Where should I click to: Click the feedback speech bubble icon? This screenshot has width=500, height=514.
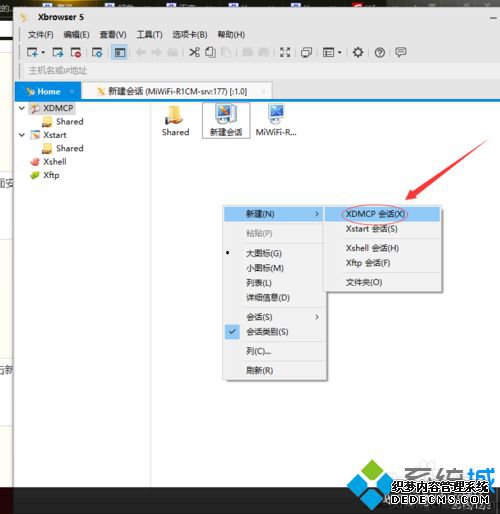(x=400, y=52)
